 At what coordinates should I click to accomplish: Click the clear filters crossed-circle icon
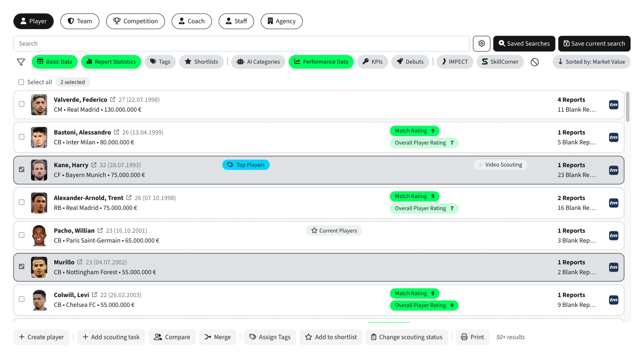(535, 62)
